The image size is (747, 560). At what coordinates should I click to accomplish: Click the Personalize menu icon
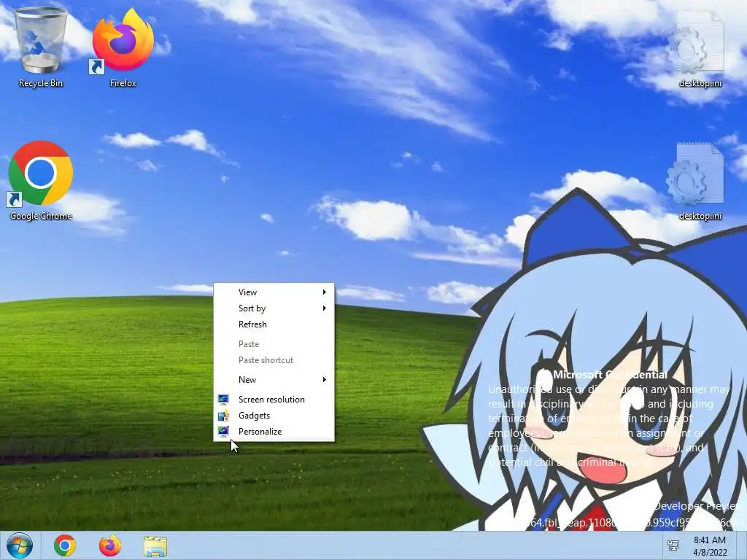[223, 432]
